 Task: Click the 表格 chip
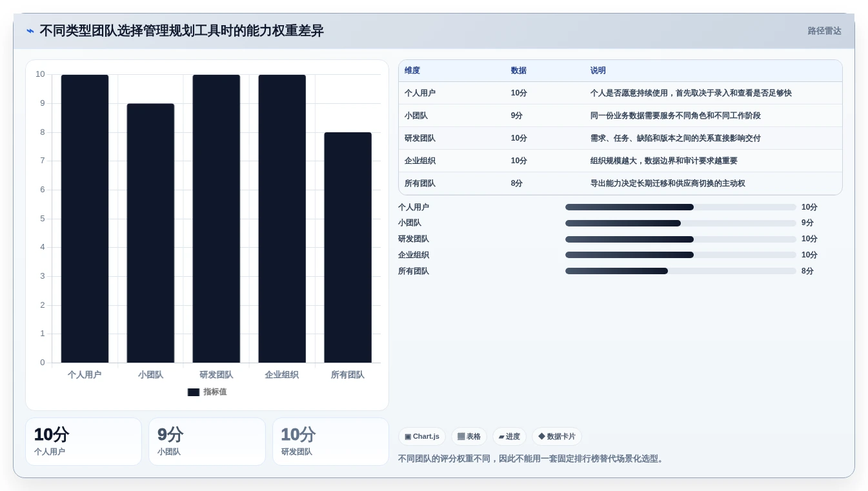point(469,437)
